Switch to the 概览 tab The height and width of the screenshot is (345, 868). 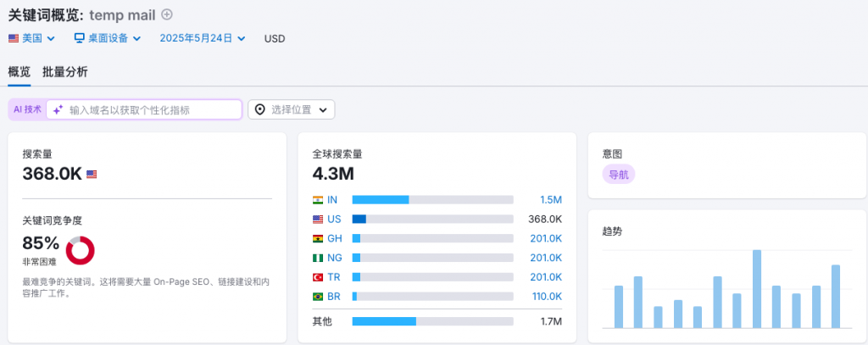[x=19, y=72]
